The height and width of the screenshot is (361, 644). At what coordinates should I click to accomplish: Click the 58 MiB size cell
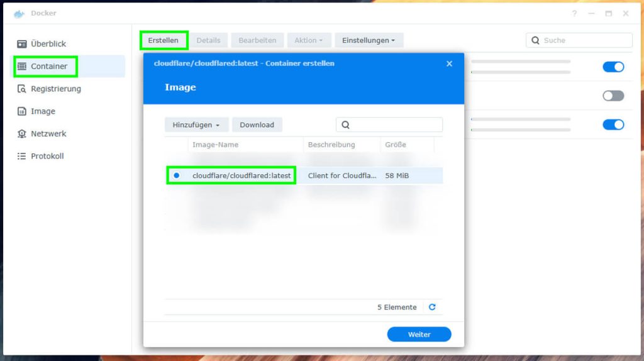click(x=397, y=175)
